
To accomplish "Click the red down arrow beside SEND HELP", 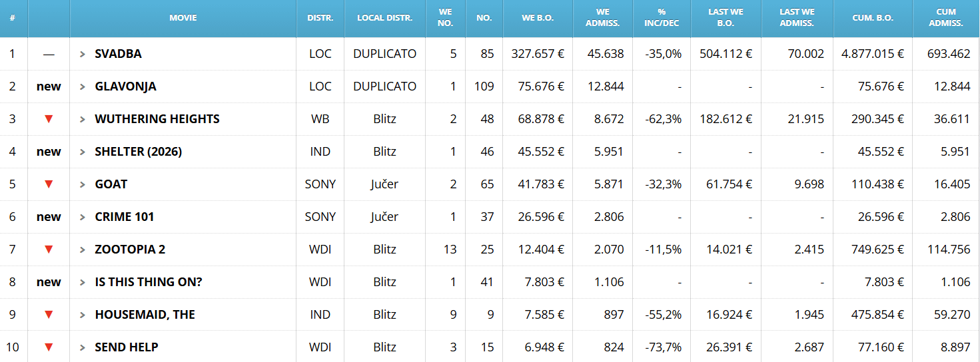I will pyautogui.click(x=49, y=347).
